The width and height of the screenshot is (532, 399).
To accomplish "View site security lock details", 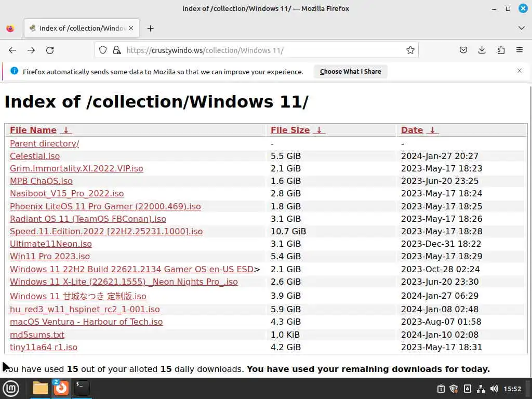I will tap(117, 50).
